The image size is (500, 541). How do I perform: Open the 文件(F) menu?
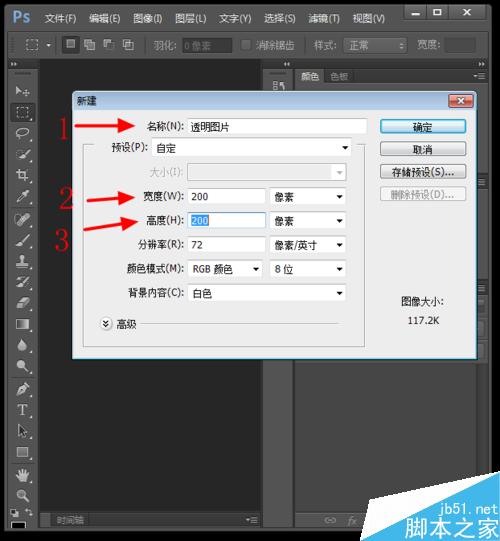60,18
